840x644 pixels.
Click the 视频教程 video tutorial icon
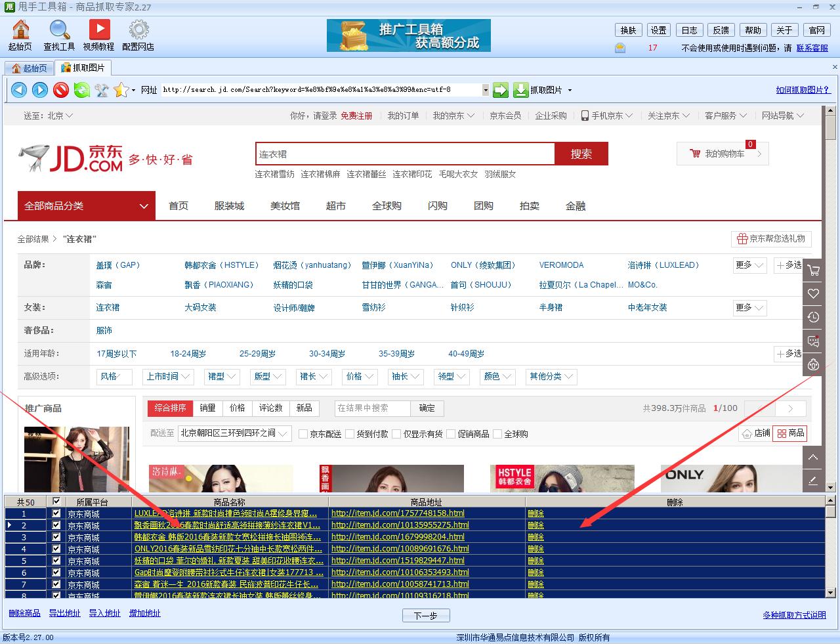pos(100,30)
